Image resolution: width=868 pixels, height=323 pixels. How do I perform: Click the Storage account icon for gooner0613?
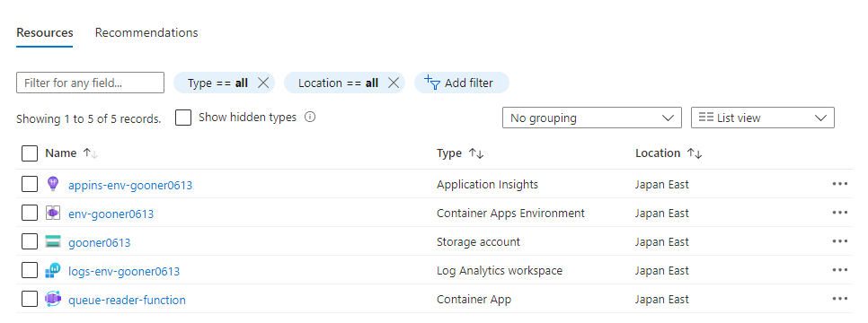[x=53, y=241]
